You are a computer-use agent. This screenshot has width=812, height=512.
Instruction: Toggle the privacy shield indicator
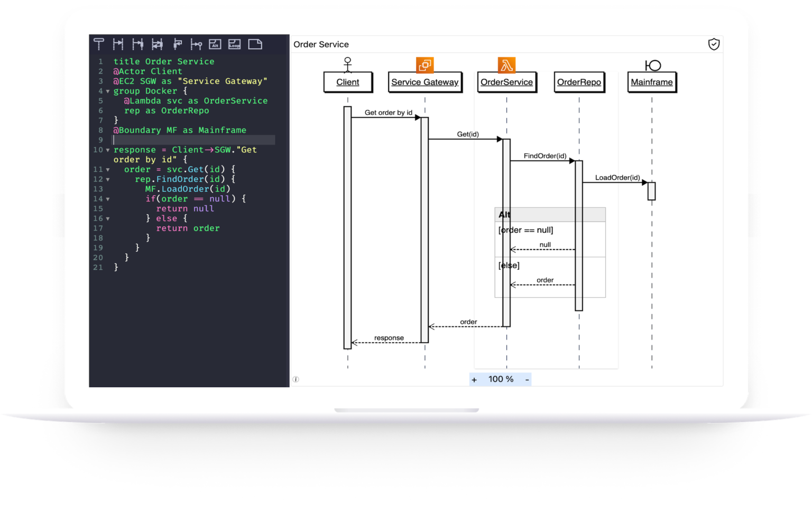(x=714, y=44)
